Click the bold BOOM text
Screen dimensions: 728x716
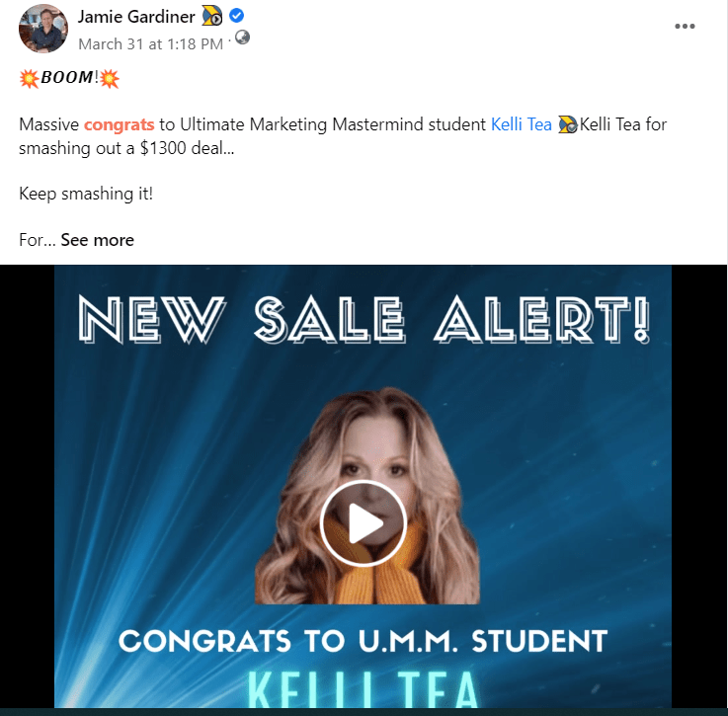[67, 77]
